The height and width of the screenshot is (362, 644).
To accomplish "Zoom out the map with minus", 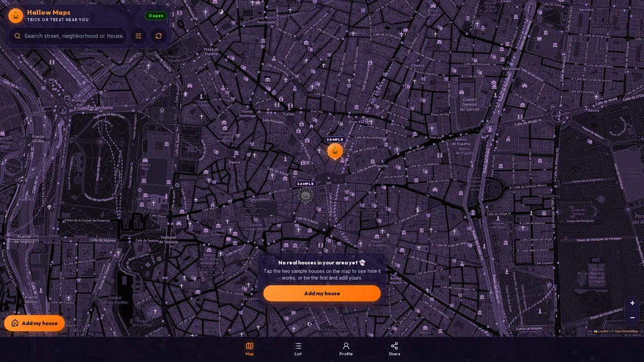I will (633, 317).
